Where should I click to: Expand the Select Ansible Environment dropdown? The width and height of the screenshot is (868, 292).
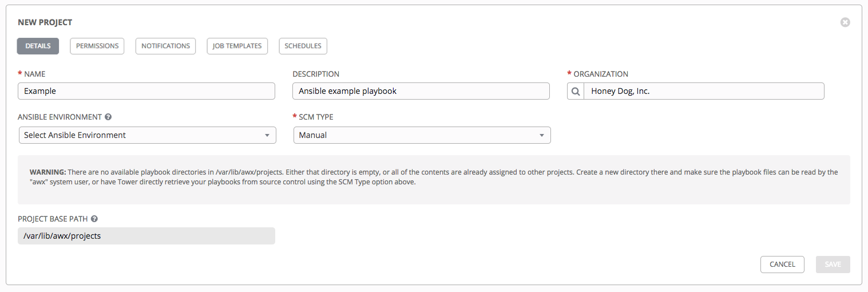(147, 135)
